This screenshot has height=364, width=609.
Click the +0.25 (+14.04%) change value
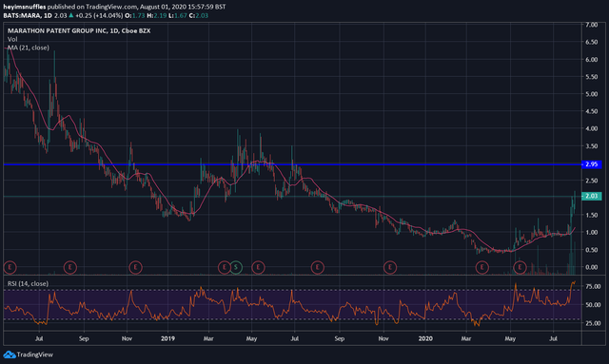99,15
